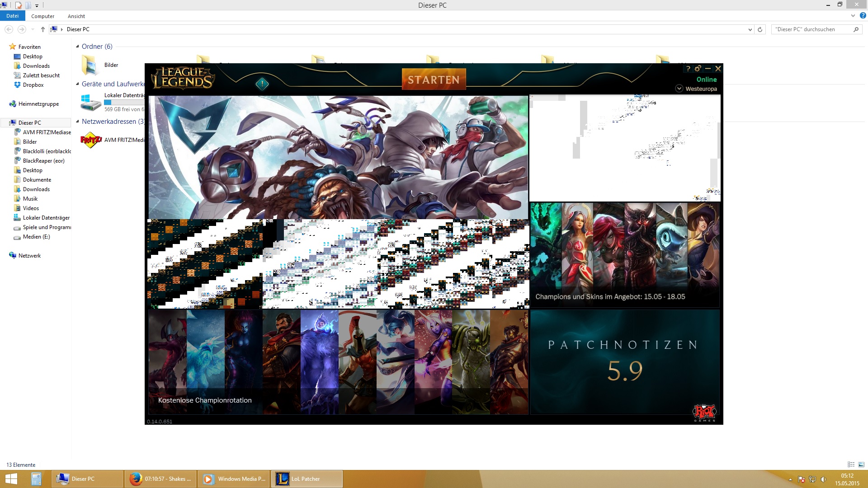Screen dimensions: 868x488
Task: Click the teal alert diamond icon
Action: point(262,84)
